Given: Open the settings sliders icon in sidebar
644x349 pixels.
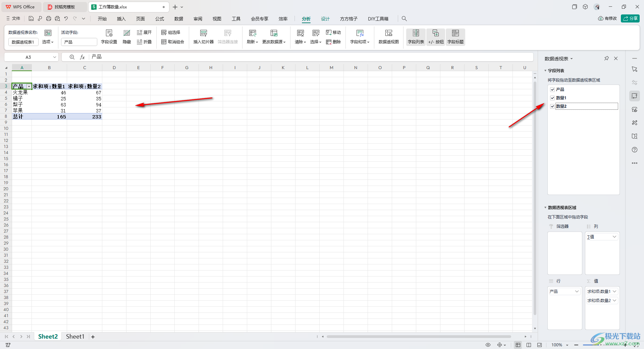Looking at the screenshot, I should [634, 83].
